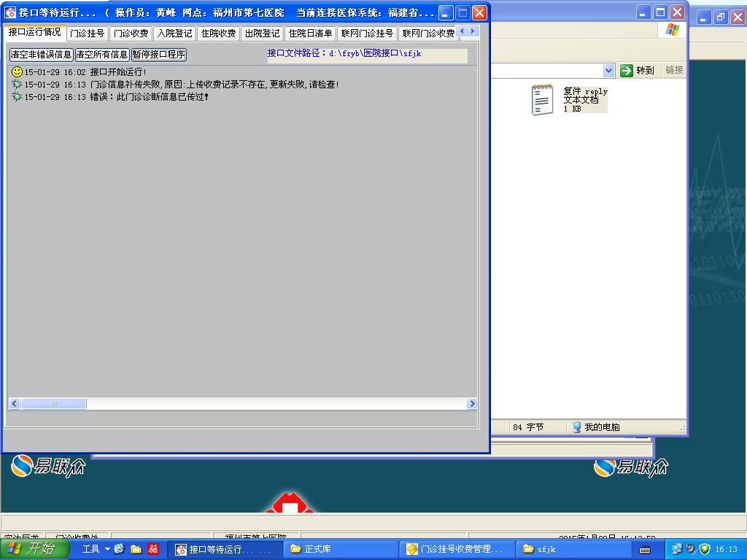Click the green 转到 go arrow in Explorer

pyautogui.click(x=627, y=71)
